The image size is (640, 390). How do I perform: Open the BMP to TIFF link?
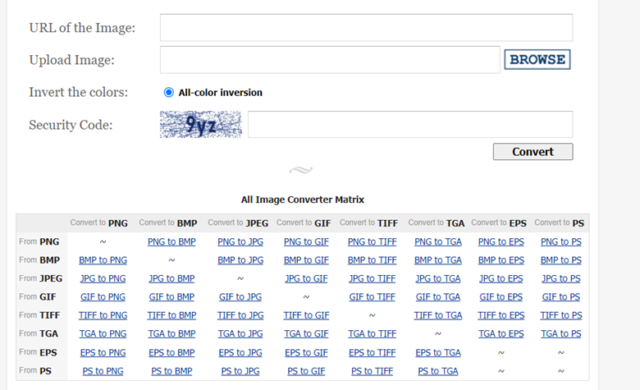372,260
